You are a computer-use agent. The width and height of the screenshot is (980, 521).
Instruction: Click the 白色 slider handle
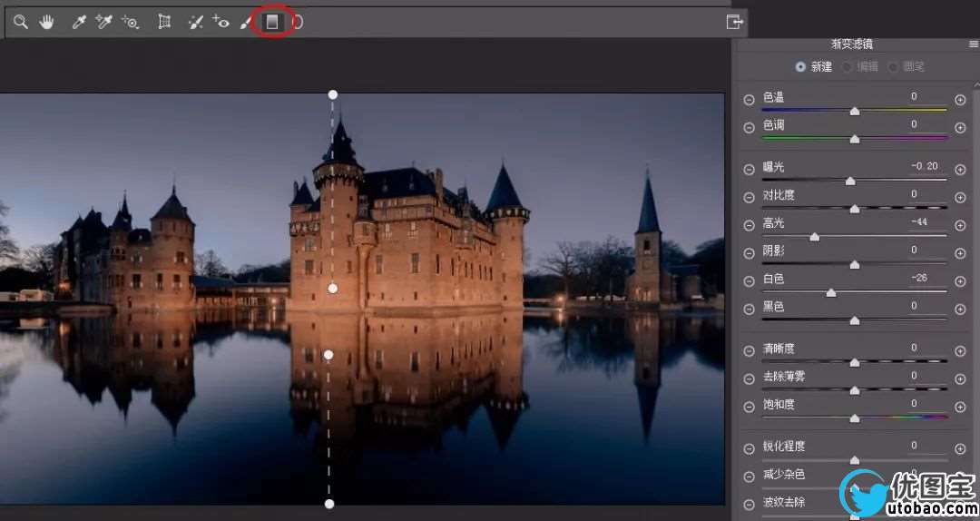[830, 292]
